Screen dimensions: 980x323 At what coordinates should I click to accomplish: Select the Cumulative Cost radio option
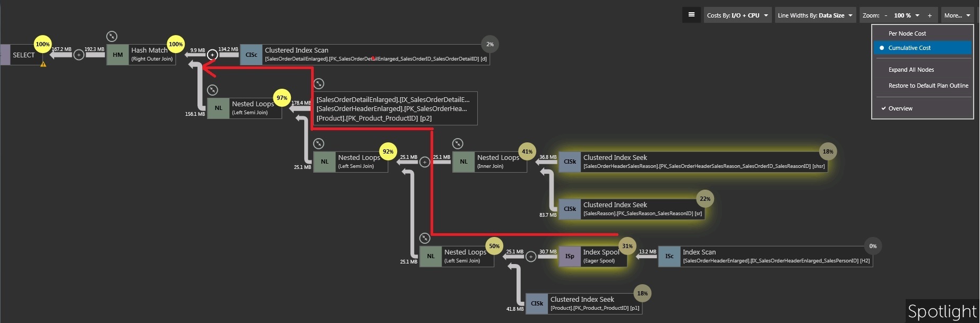[909, 48]
